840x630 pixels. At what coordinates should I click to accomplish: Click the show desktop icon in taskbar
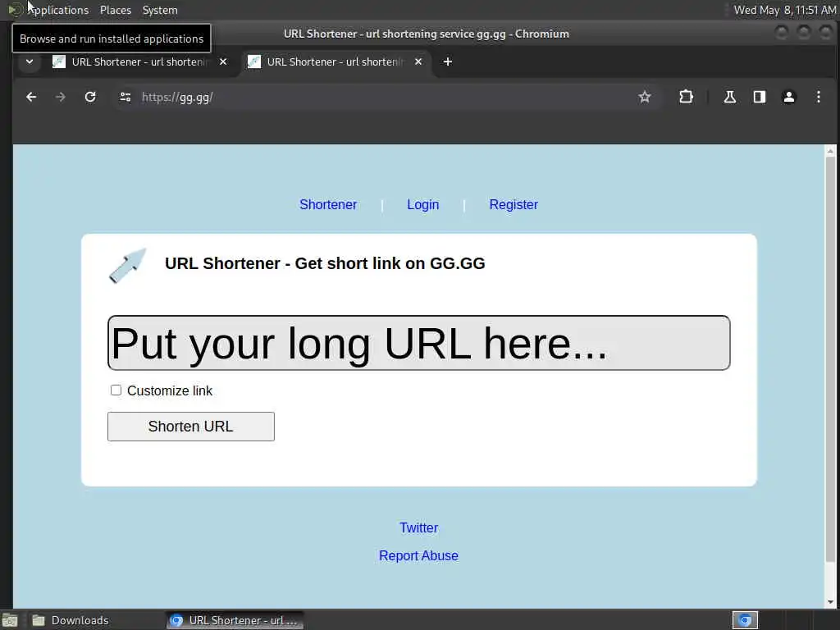10,620
